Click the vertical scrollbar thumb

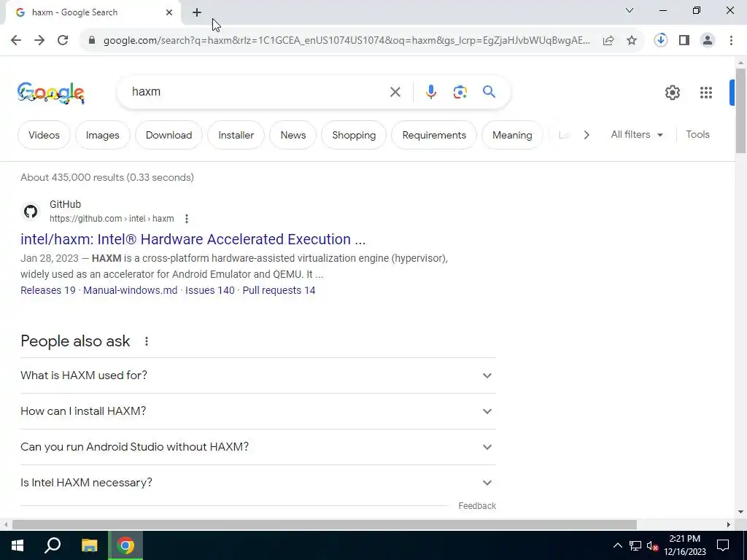tap(740, 111)
